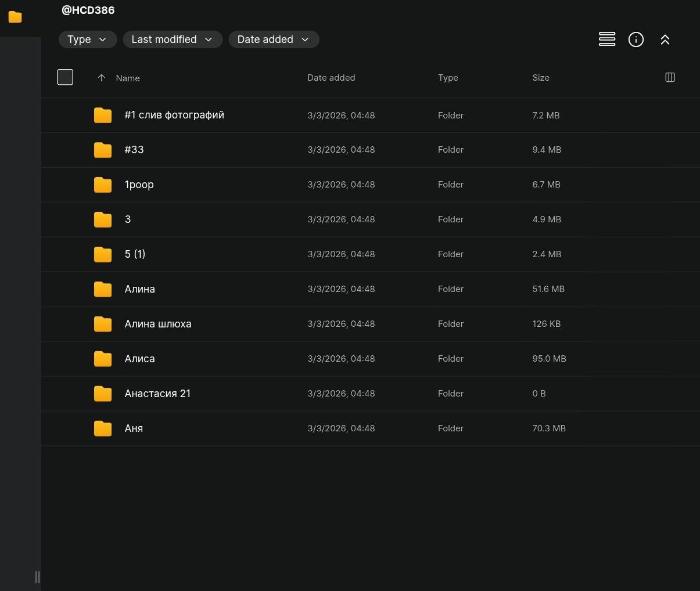
Task: Open the folder named 1poop
Action: pyautogui.click(x=139, y=185)
